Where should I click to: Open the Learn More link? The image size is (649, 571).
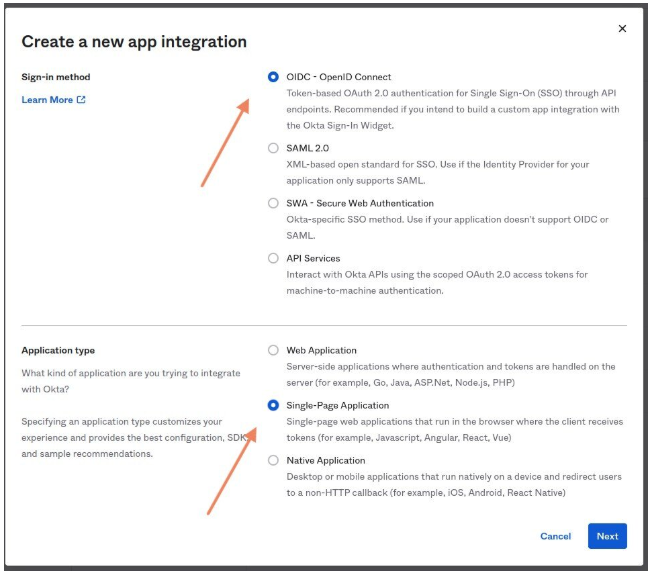(x=47, y=100)
